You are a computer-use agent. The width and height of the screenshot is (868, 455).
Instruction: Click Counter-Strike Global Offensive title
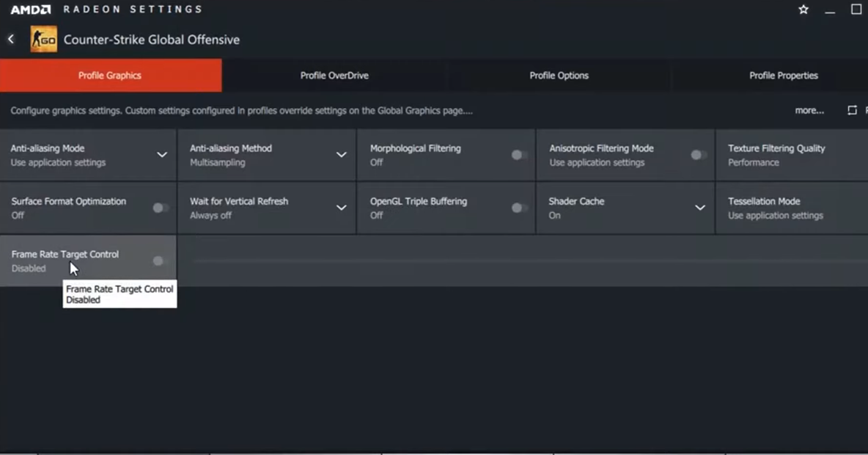[152, 40]
